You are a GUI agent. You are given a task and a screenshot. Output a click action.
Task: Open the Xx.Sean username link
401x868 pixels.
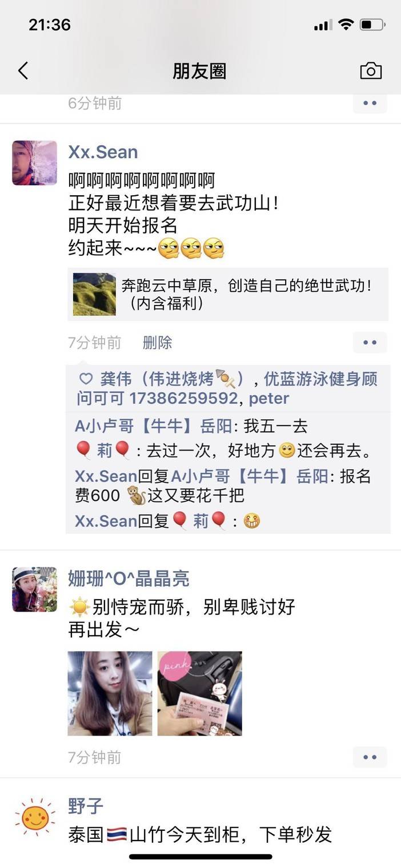tap(103, 152)
